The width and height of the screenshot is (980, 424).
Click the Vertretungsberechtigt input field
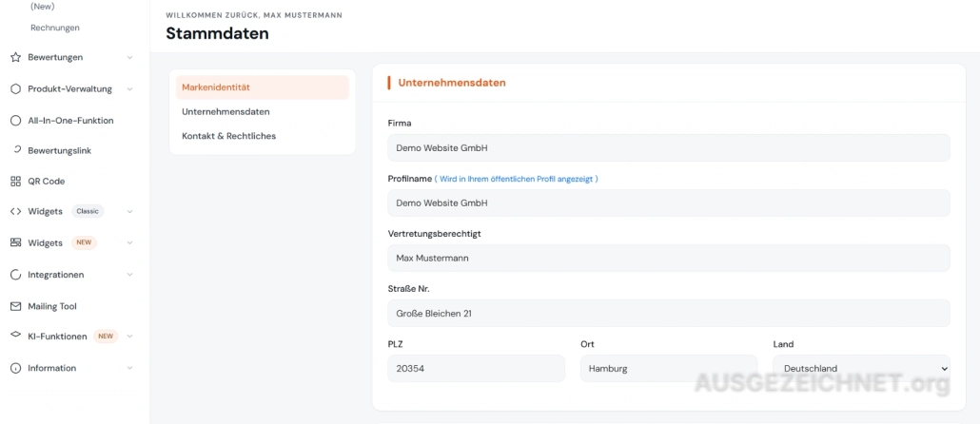[x=669, y=258]
